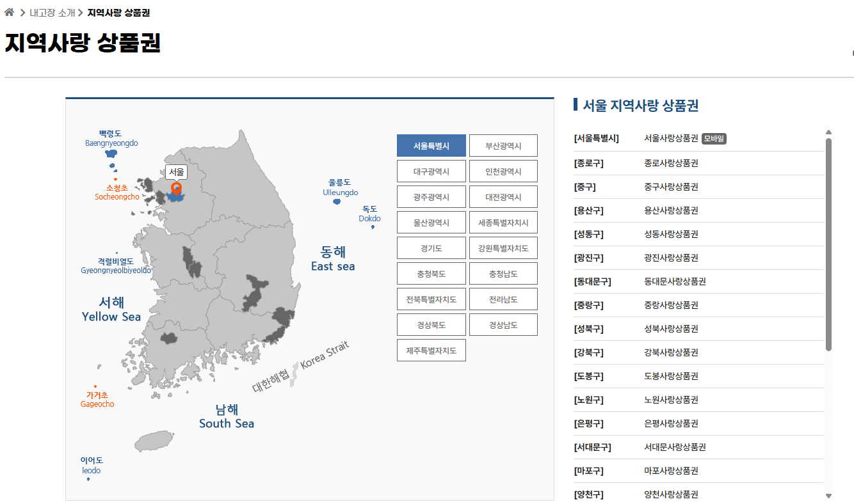The width and height of the screenshot is (854, 504).
Task: Click Ulleungdo island shape on the map
Action: coord(337,201)
